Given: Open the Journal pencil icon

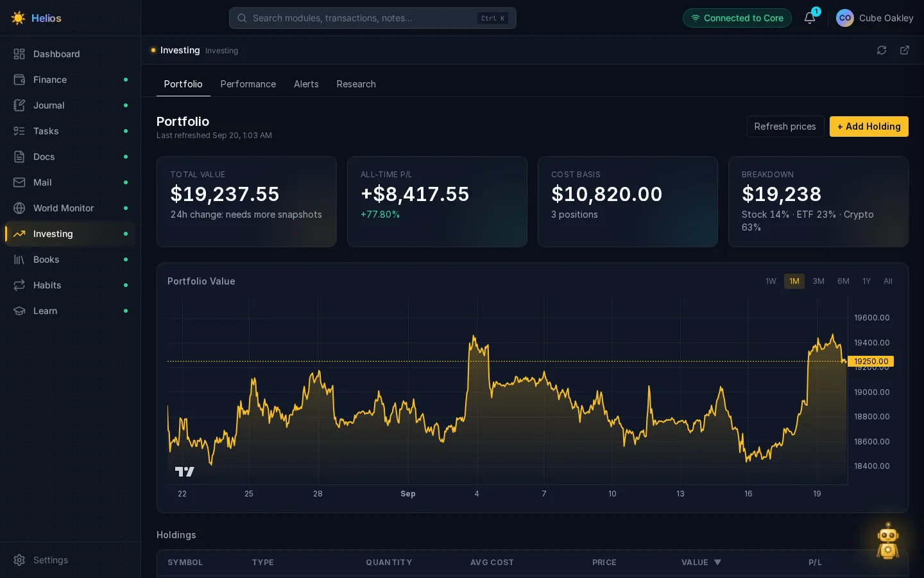Looking at the screenshot, I should point(19,105).
